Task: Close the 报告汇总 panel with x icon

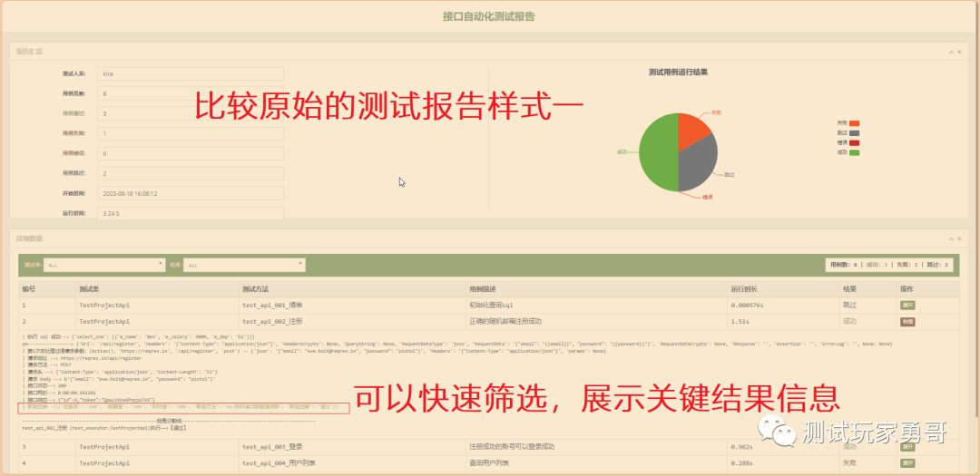Action: (x=959, y=52)
